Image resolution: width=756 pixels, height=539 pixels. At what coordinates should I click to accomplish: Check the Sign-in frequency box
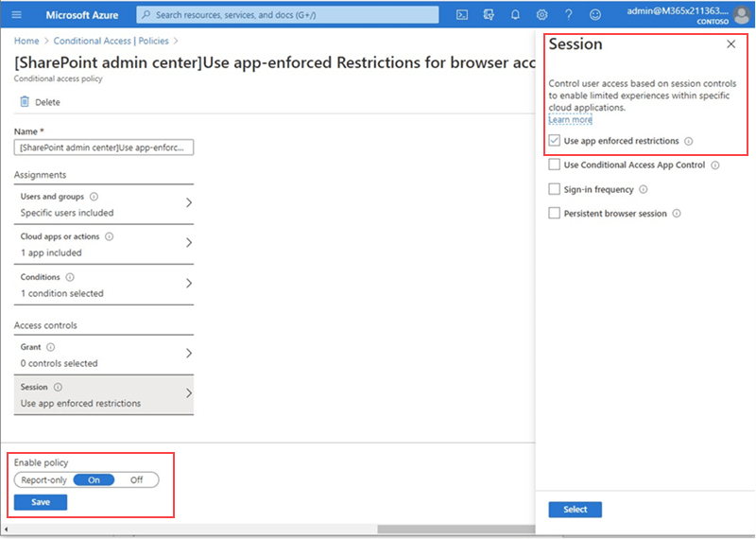coord(555,189)
